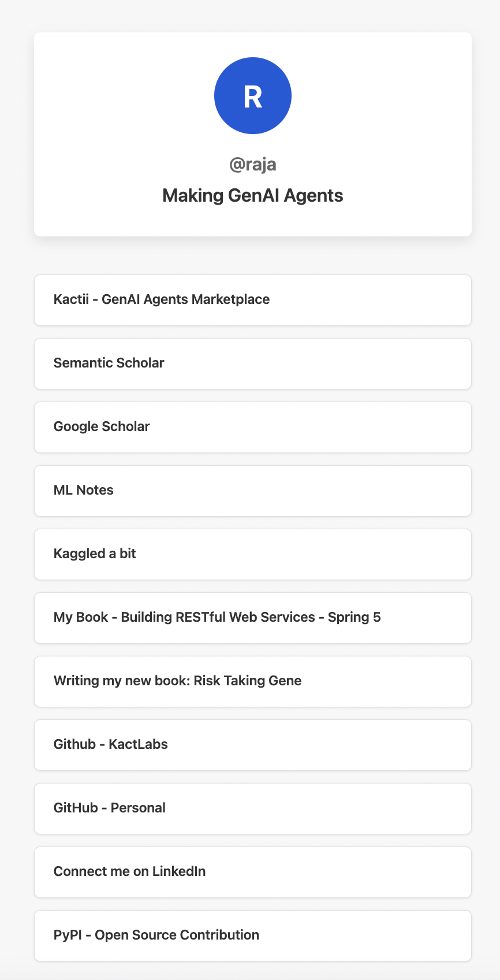Open the Semantic Scholar link
This screenshot has width=500, height=980.
[x=253, y=363]
